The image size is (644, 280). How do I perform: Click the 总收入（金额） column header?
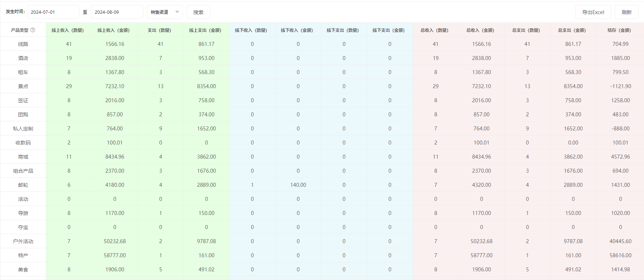point(481,30)
